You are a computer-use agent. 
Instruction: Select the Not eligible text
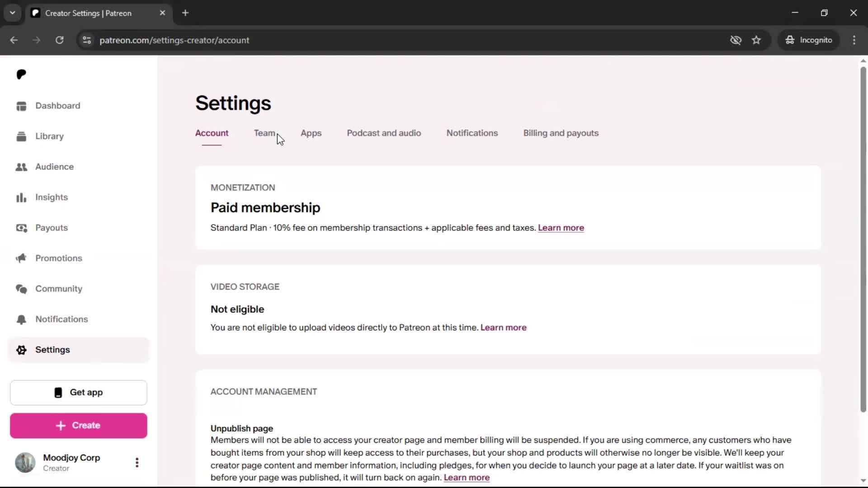(237, 310)
